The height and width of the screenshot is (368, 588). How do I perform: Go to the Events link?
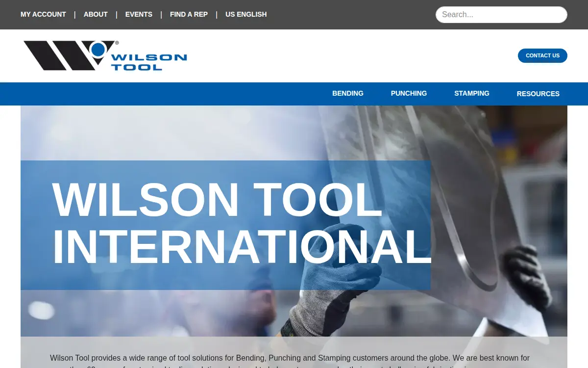click(139, 14)
